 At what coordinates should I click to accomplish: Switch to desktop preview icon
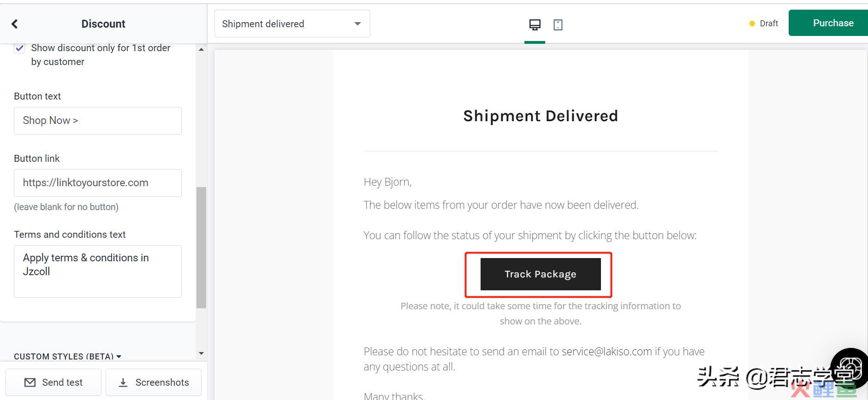(x=535, y=24)
